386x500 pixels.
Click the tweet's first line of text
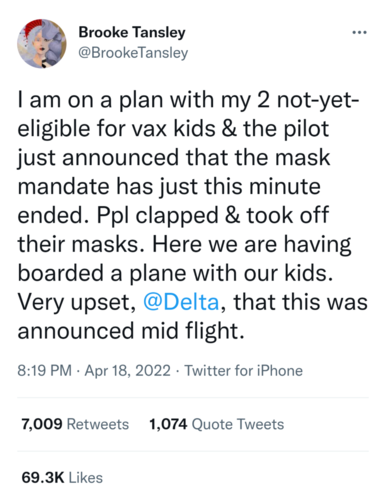[188, 100]
